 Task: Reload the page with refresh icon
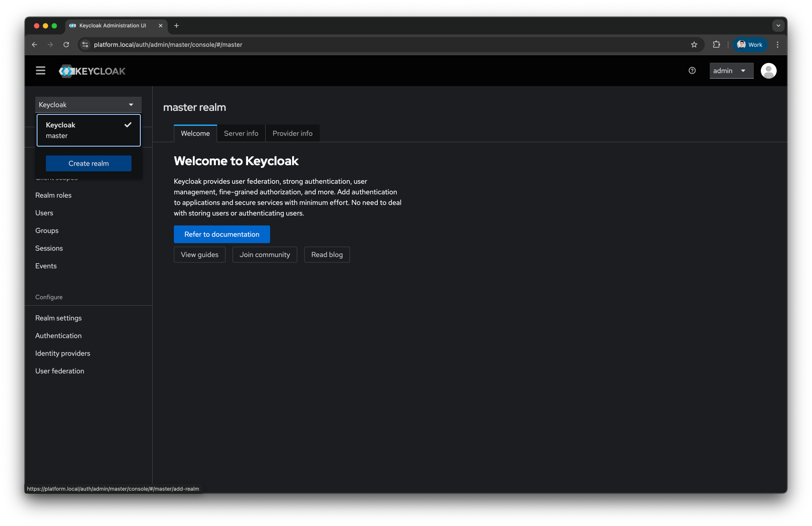tap(66, 45)
